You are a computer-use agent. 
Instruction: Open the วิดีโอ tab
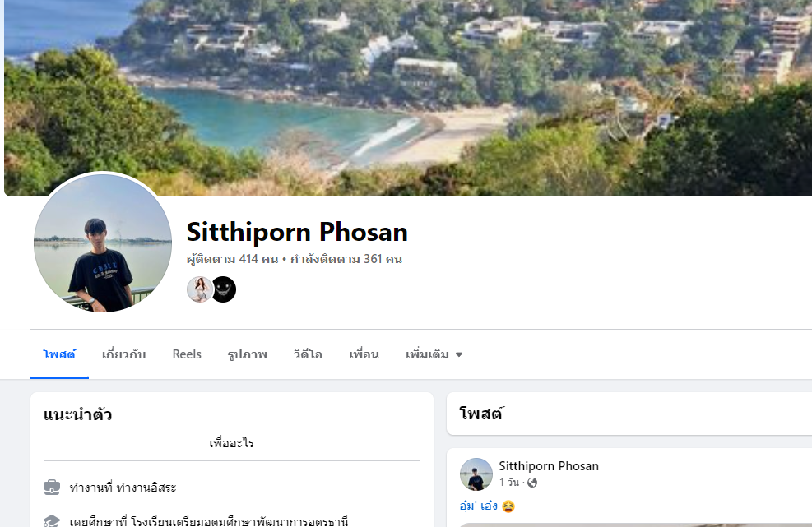coord(309,354)
